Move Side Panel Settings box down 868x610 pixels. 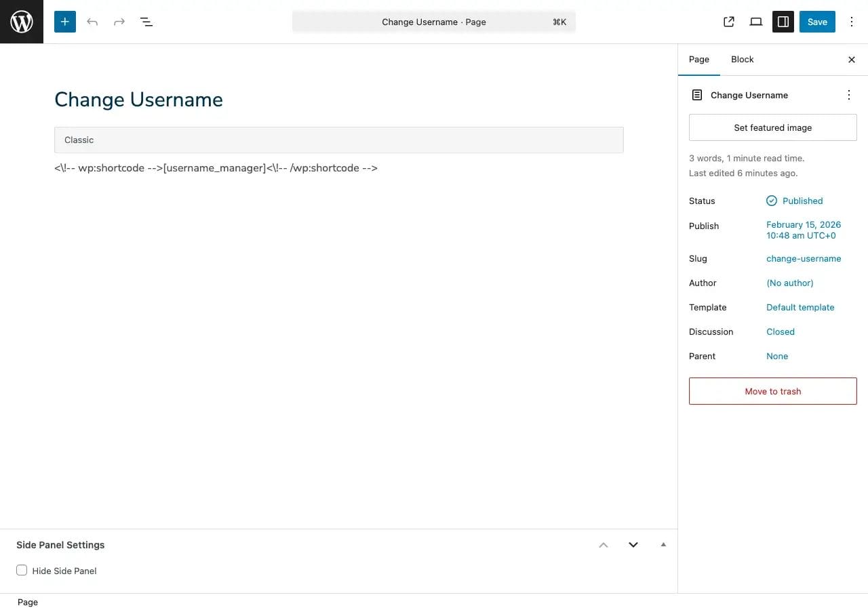633,545
